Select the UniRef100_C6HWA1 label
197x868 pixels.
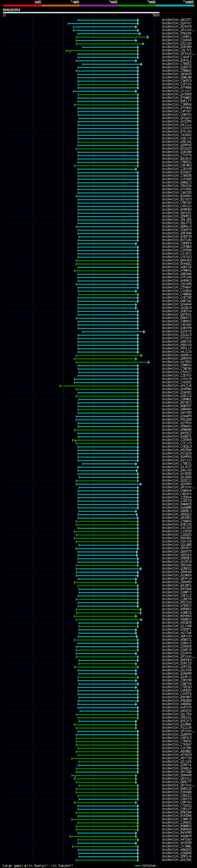[177, 399]
